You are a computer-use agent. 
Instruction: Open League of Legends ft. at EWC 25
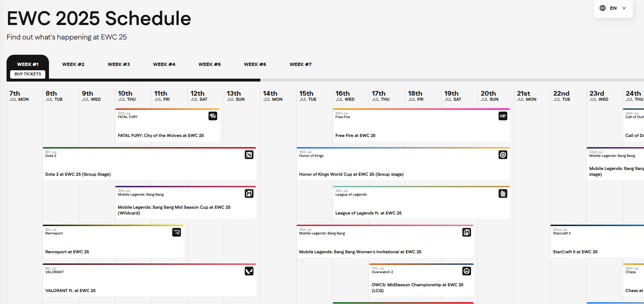[421, 203]
